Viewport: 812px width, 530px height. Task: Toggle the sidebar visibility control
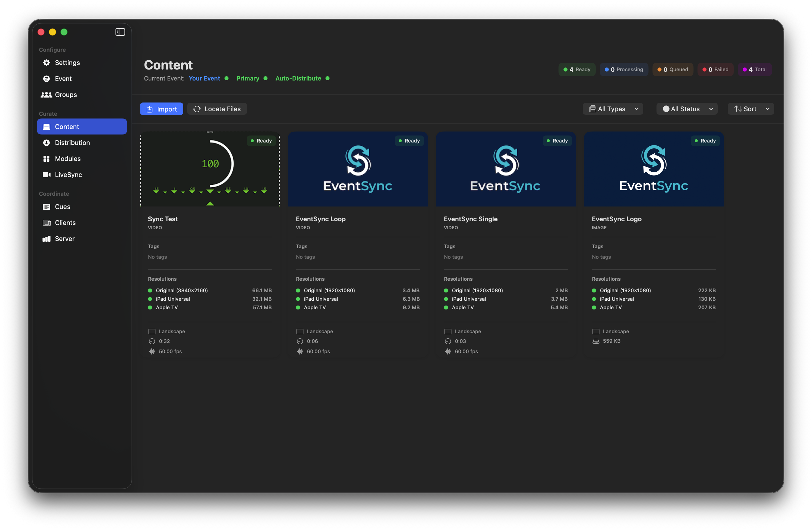point(120,32)
